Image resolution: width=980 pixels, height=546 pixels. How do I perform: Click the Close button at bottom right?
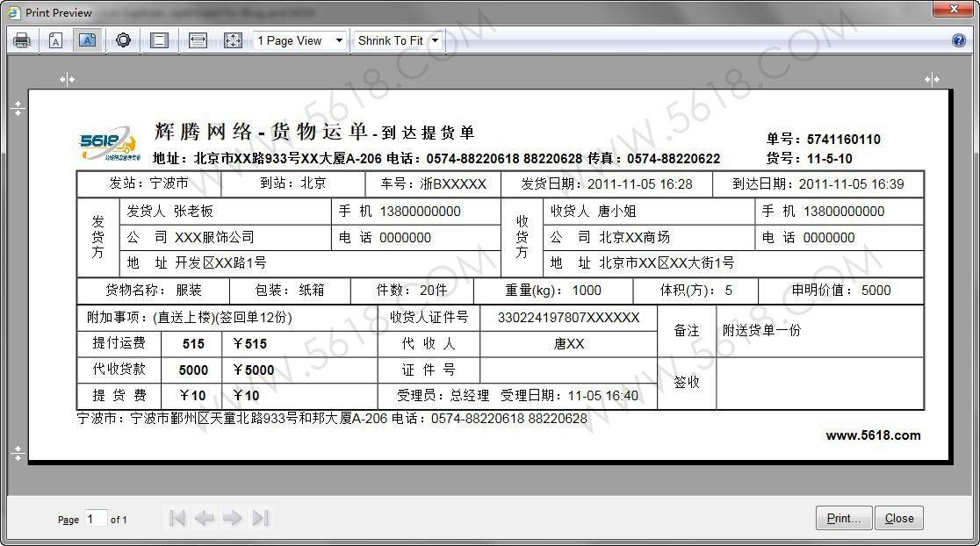(x=899, y=518)
